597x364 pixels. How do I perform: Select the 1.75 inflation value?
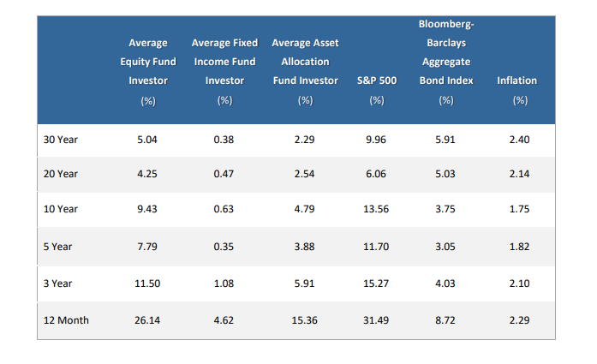[x=519, y=210]
